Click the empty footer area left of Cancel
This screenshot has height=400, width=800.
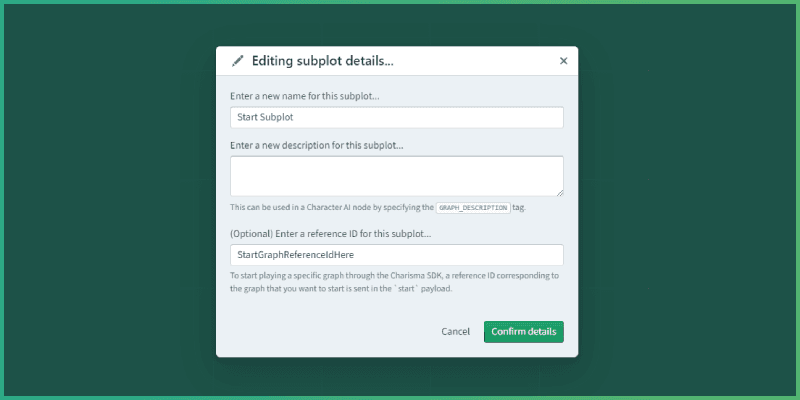point(320,332)
